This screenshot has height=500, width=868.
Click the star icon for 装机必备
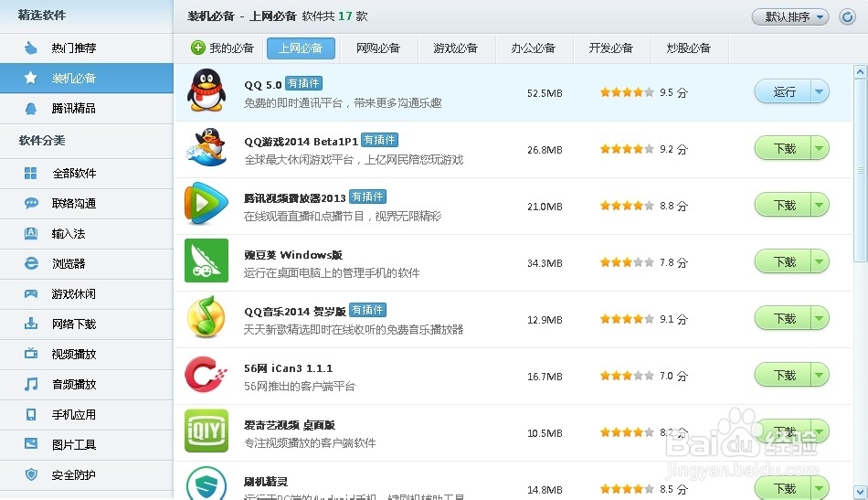point(31,78)
